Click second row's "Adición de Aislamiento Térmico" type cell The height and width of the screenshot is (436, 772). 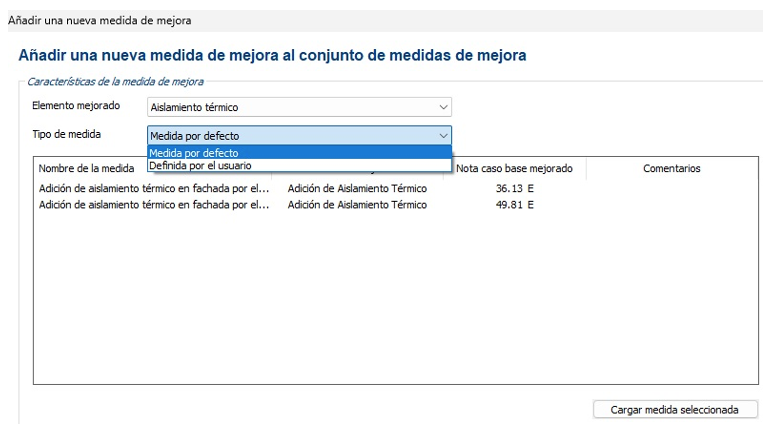(357, 205)
